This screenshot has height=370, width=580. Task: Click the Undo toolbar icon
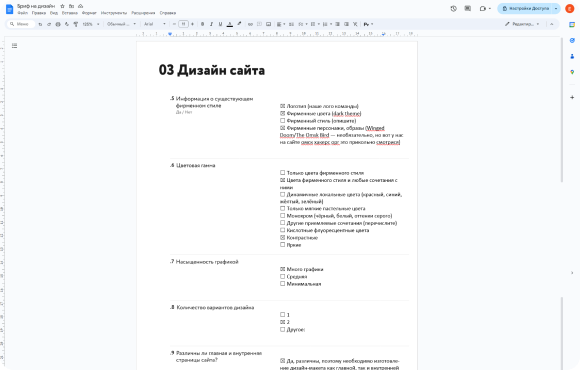40,24
